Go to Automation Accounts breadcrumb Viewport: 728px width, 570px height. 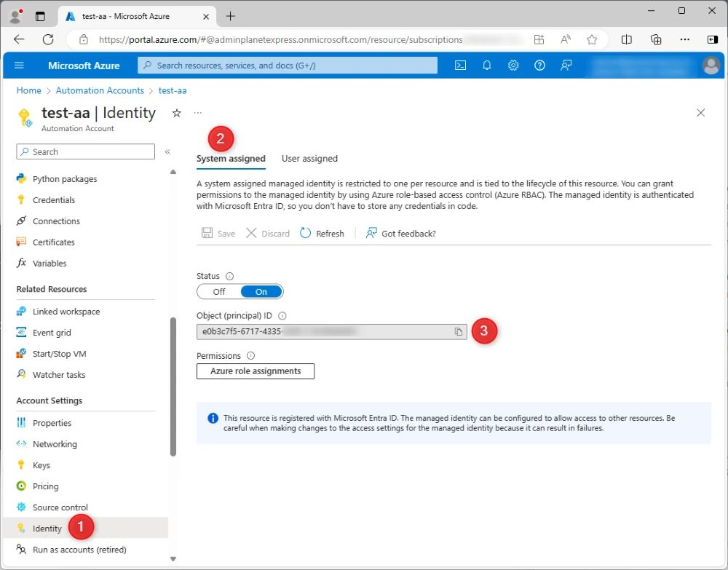pos(100,90)
